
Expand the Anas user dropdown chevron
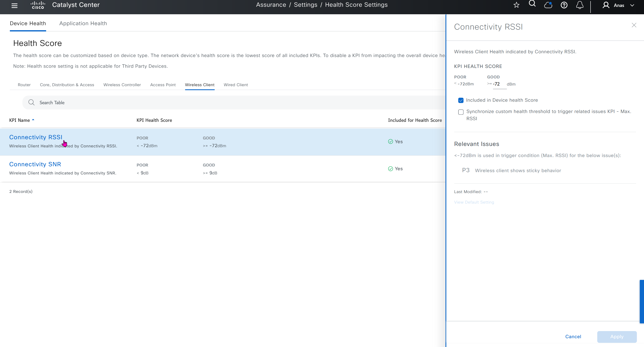[632, 5]
